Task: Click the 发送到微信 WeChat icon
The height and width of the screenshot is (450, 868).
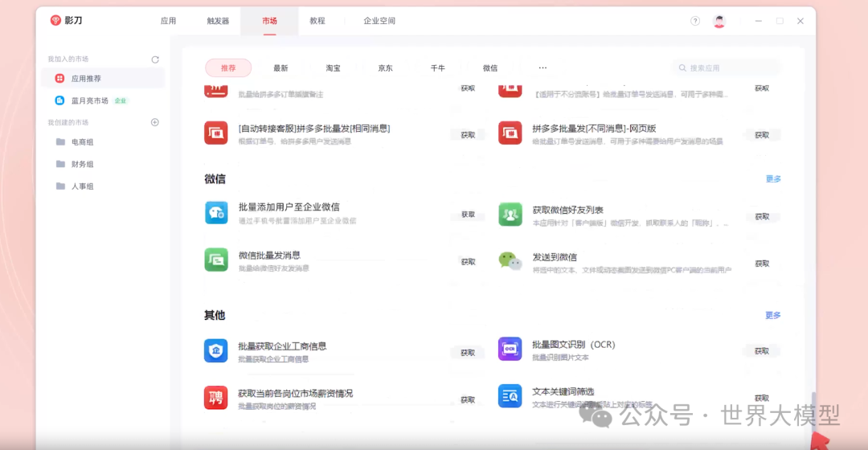Action: 510,260
